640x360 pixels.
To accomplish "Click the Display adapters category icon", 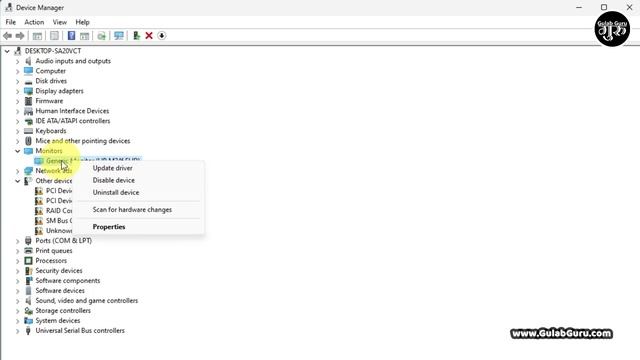I will (28, 91).
